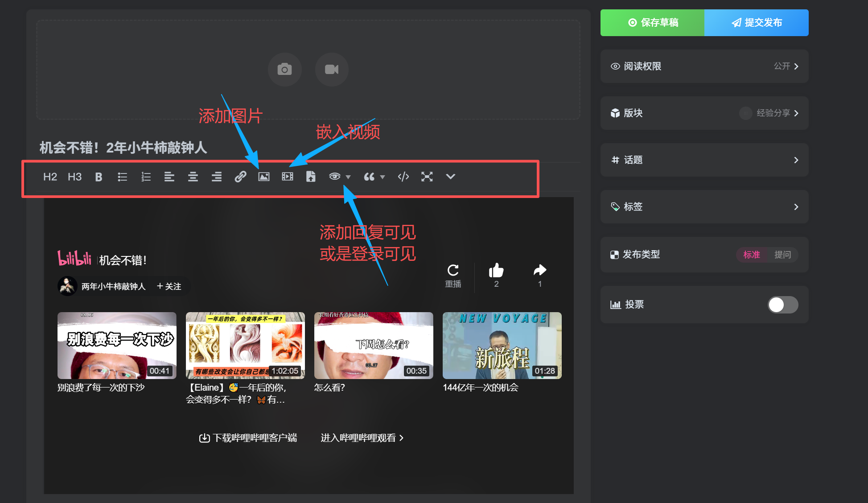Insert a hyperlink with the link icon
The height and width of the screenshot is (503, 868).
tap(240, 177)
